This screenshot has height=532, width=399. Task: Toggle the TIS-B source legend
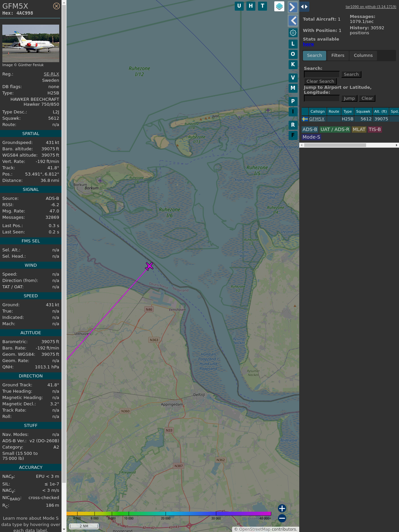click(375, 130)
